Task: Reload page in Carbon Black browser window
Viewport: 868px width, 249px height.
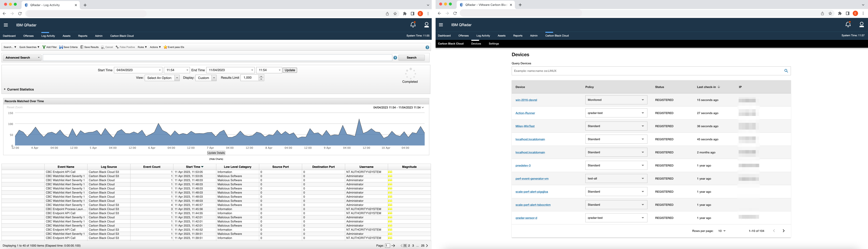Action: pos(455,14)
